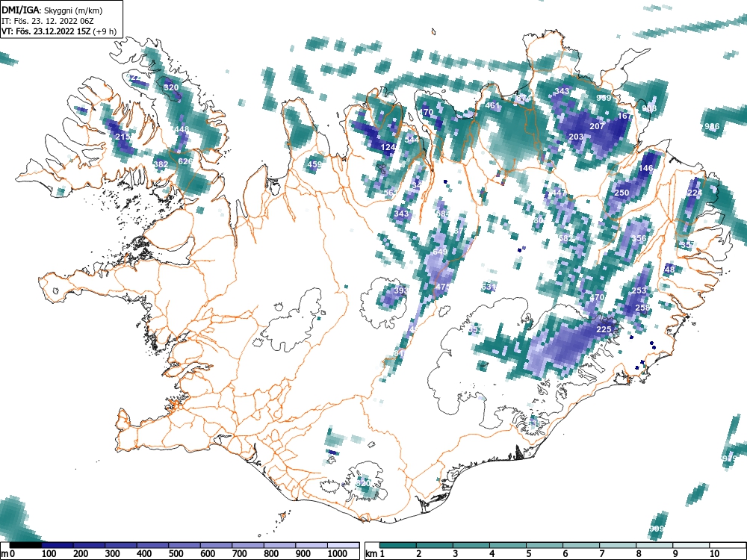The width and height of the screenshot is (747, 560).
Task: Click the visibility value 649 on the map
Action: click(440, 252)
